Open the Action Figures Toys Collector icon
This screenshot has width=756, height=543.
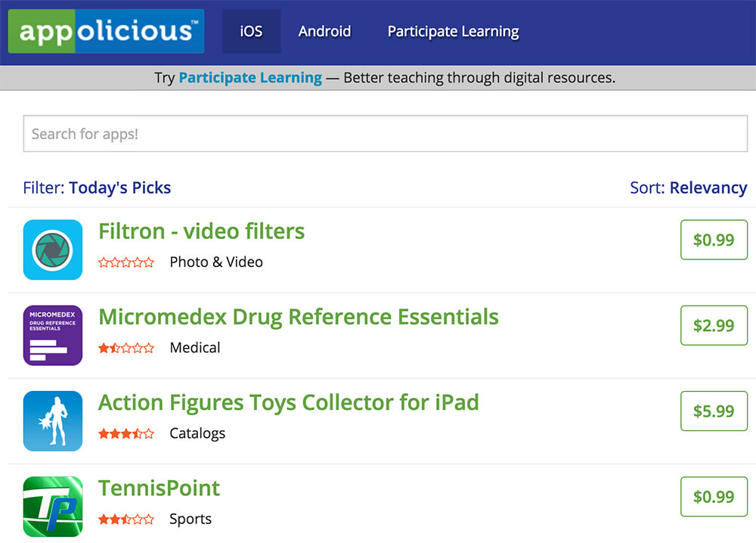coord(53,420)
